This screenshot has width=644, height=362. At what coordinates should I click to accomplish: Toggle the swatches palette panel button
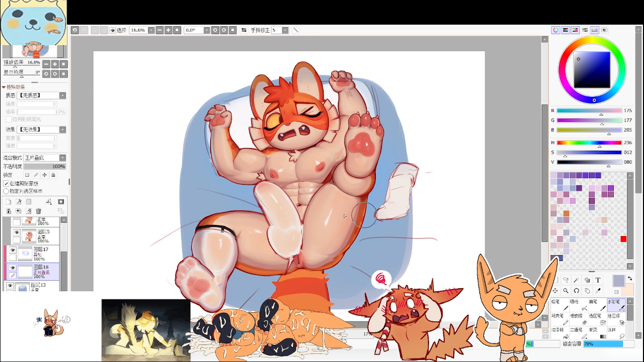click(595, 30)
